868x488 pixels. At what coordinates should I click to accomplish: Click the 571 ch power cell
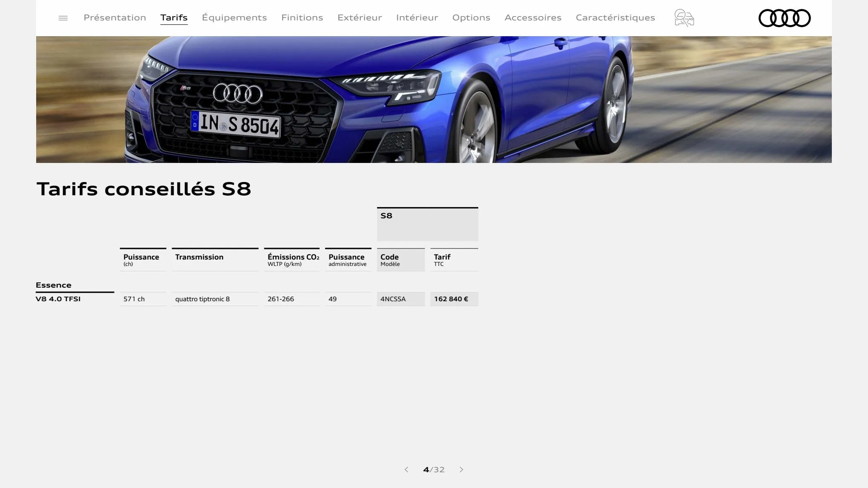(x=143, y=299)
